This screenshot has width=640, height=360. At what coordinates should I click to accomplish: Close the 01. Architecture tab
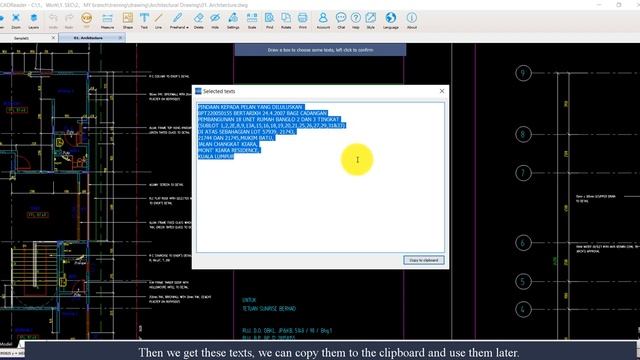point(120,38)
